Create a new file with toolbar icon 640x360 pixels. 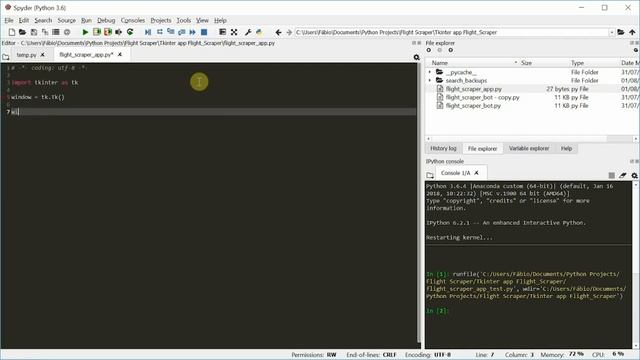point(12,32)
